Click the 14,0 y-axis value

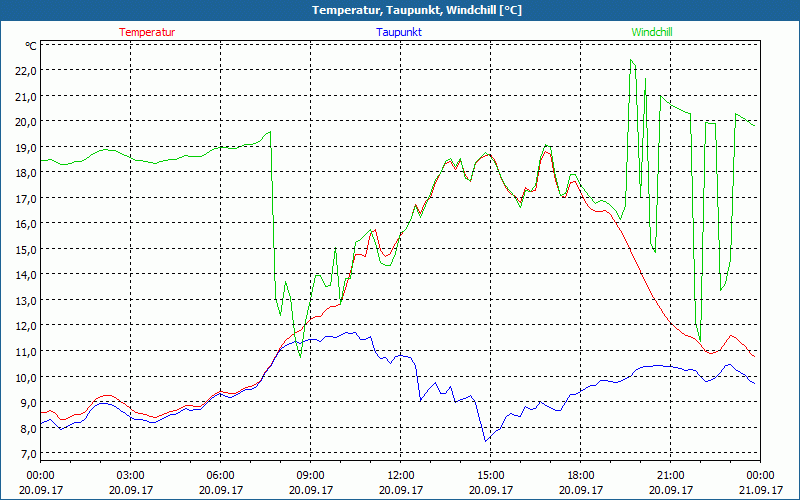pos(26,275)
